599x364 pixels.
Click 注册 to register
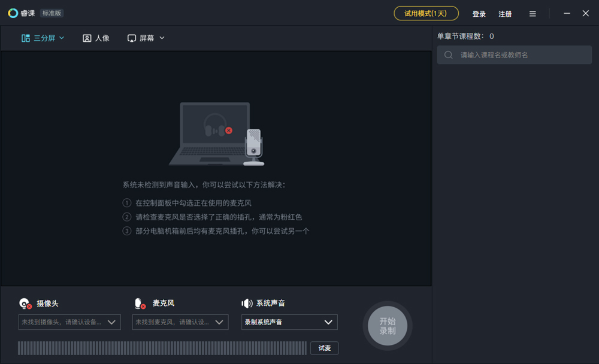tap(505, 14)
